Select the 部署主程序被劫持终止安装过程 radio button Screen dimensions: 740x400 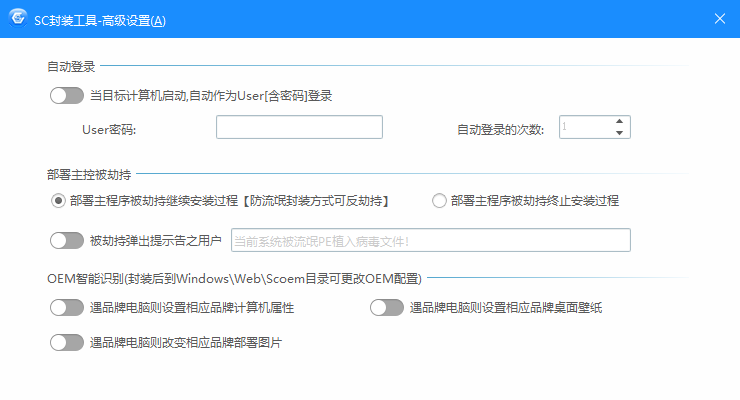tap(439, 200)
